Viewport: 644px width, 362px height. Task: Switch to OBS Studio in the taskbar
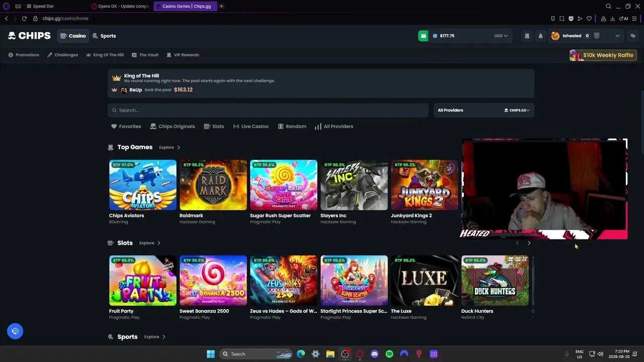(x=345, y=354)
